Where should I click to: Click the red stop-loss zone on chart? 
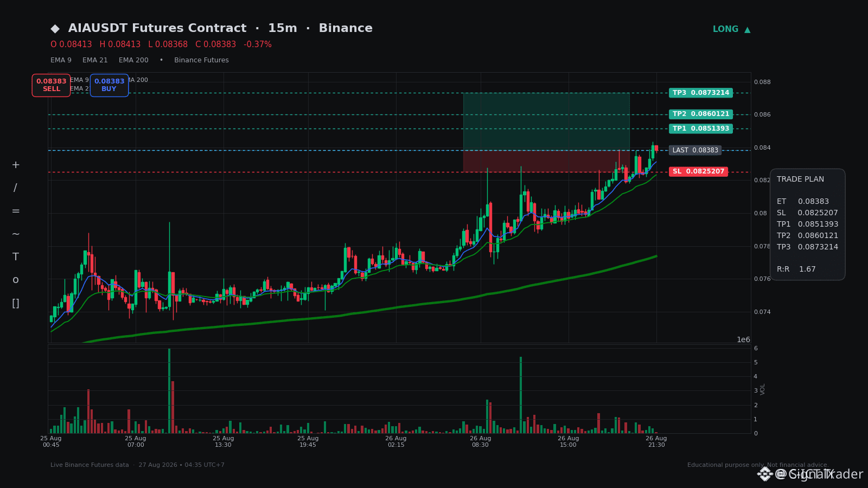coord(546,161)
